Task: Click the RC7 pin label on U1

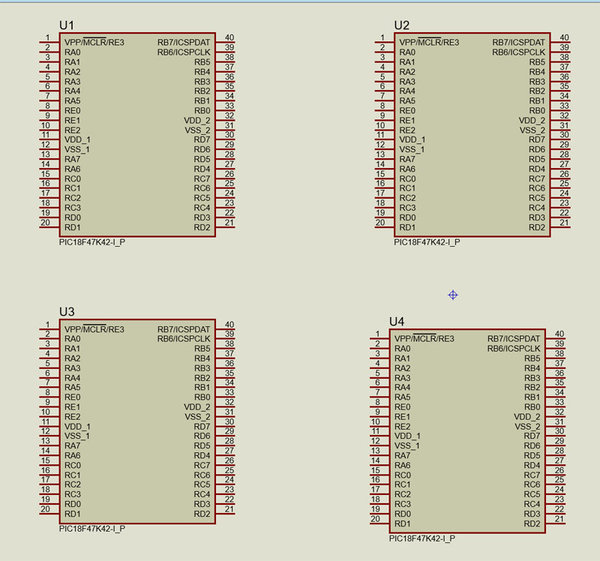Action: click(202, 179)
